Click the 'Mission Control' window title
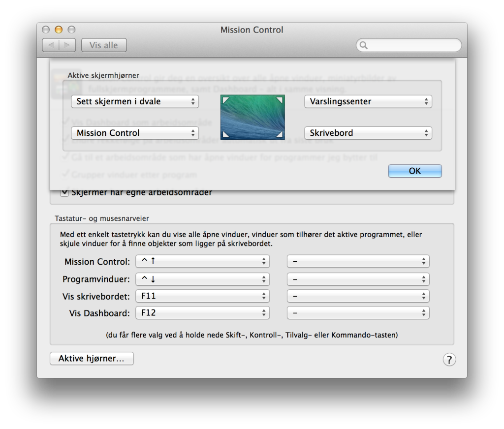This screenshot has width=504, height=429. (252, 30)
